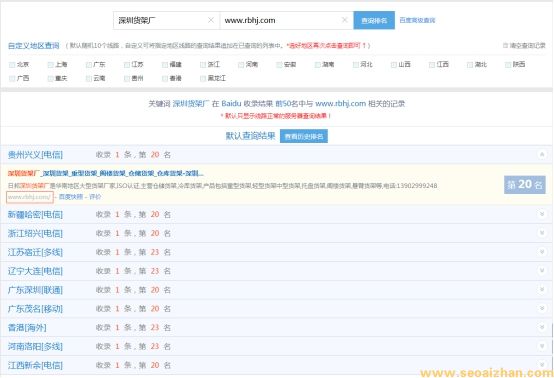Select the 广东茂名[移动] node name
Screen dimensions: 554x378
pos(35,309)
